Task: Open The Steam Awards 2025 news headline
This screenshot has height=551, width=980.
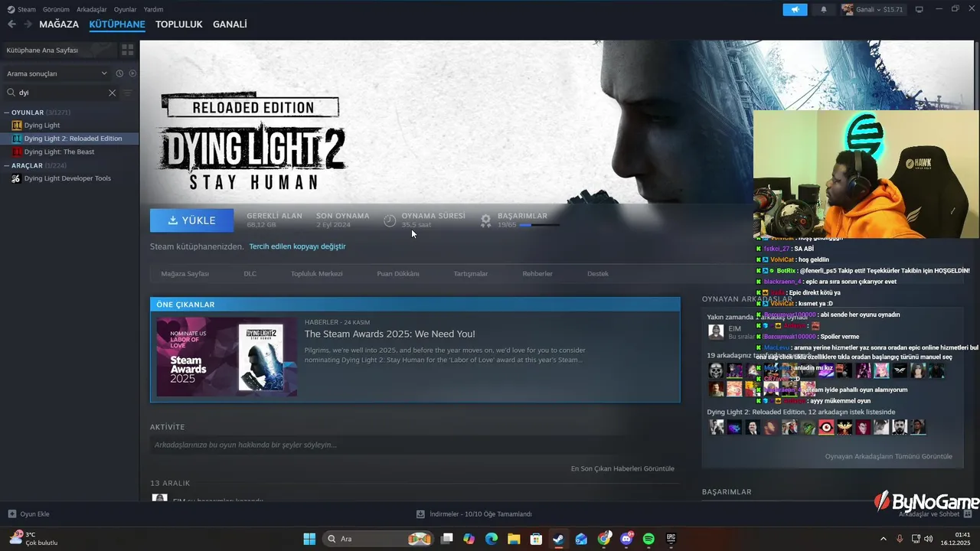Action: [x=390, y=334]
